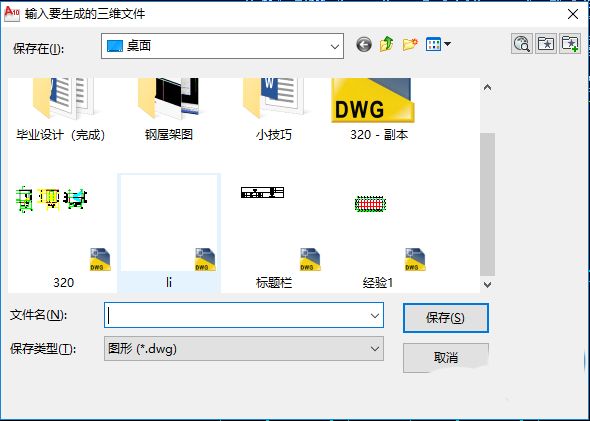Click the search/find file icon
This screenshot has height=421, width=590.
pyautogui.click(x=522, y=44)
